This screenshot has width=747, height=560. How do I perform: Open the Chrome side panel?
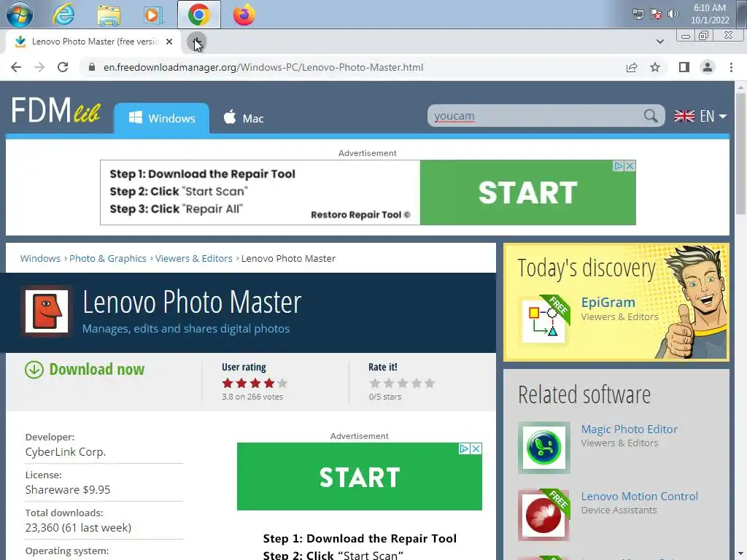[684, 67]
